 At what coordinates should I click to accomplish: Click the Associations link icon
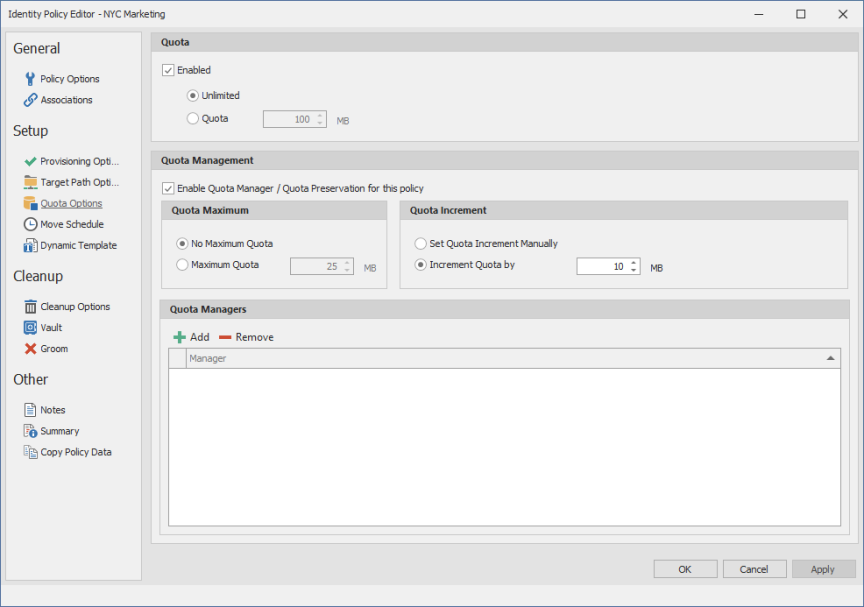tap(30, 100)
